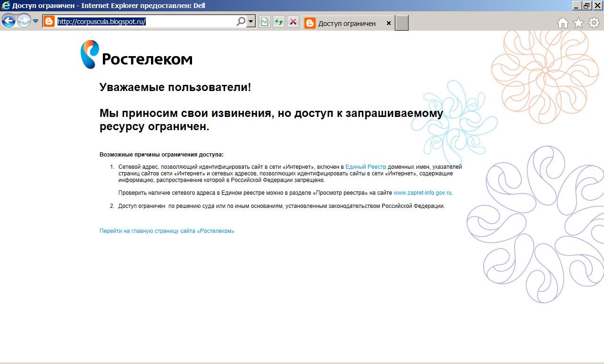Screen dimensions: 604x364
Task: Click the search magnifier icon
Action: click(241, 21)
